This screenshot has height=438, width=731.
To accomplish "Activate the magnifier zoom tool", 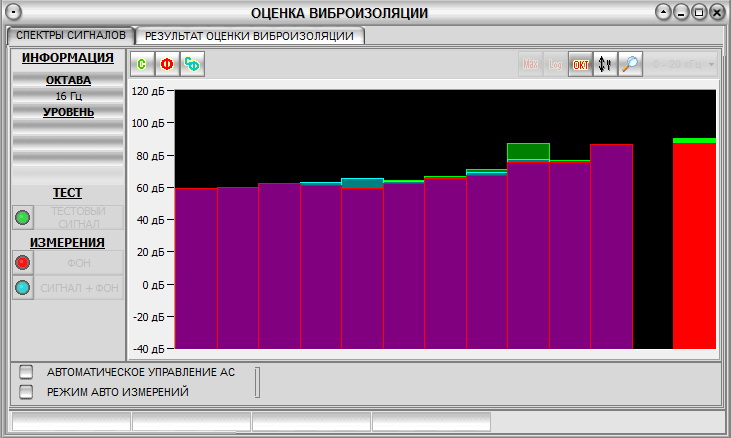I will pos(629,65).
